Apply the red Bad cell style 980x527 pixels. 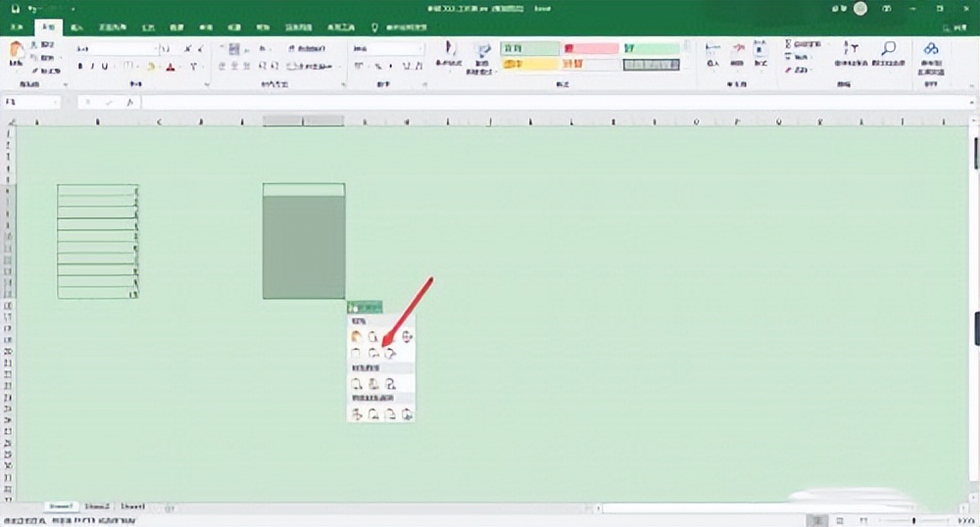click(x=591, y=49)
